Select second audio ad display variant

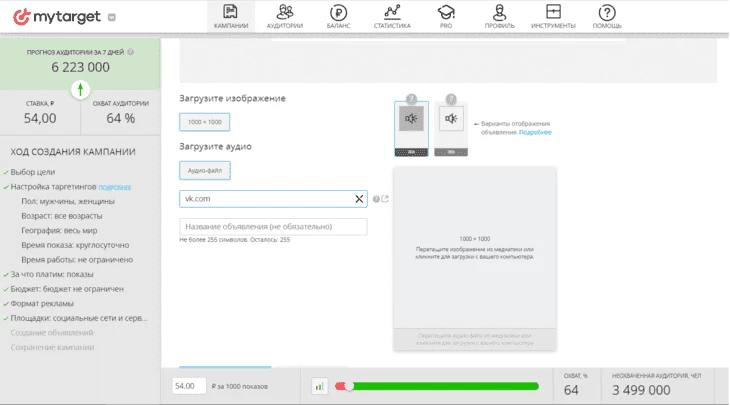click(451, 128)
